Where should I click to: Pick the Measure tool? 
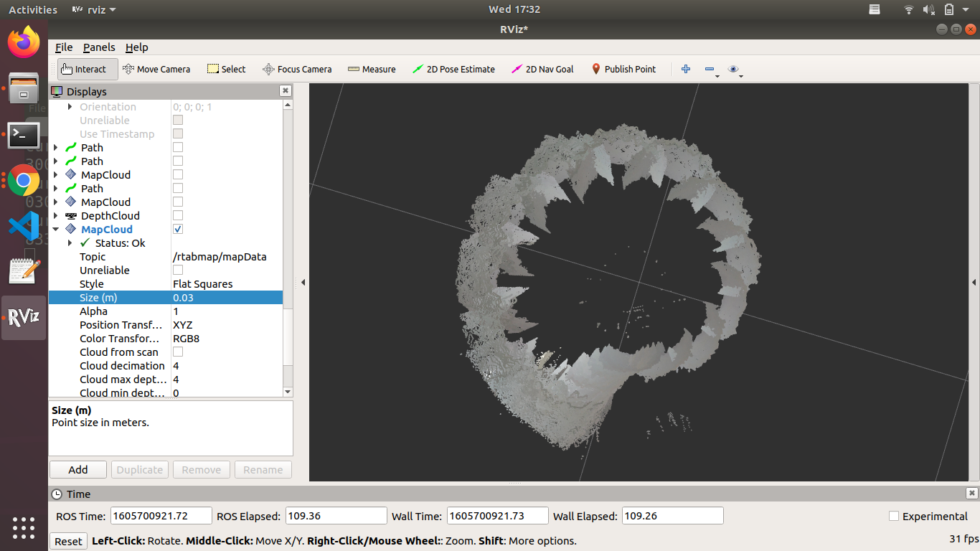[372, 69]
